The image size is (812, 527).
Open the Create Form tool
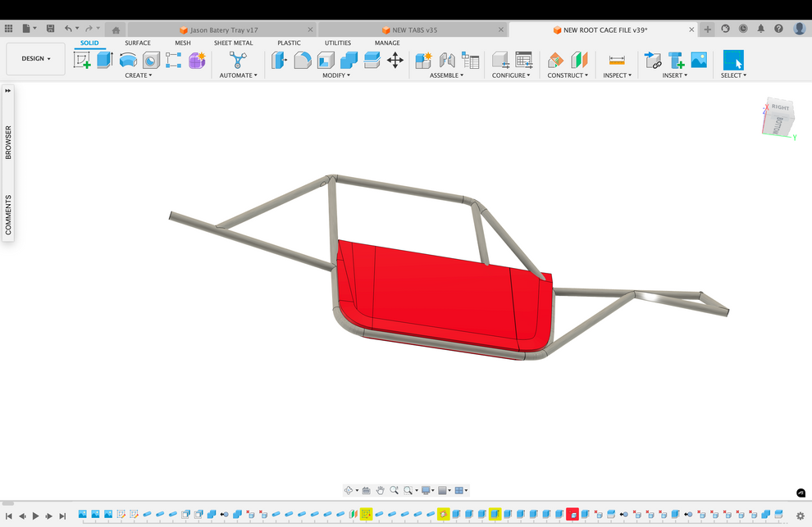pos(197,60)
